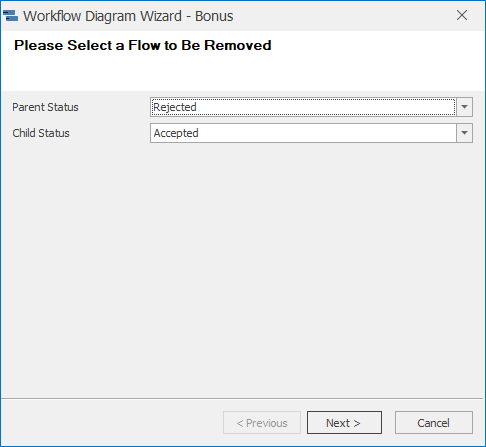This screenshot has height=447, width=486.
Task: Click the heading Please Select a Flow to Be Removed
Action: pos(143,45)
